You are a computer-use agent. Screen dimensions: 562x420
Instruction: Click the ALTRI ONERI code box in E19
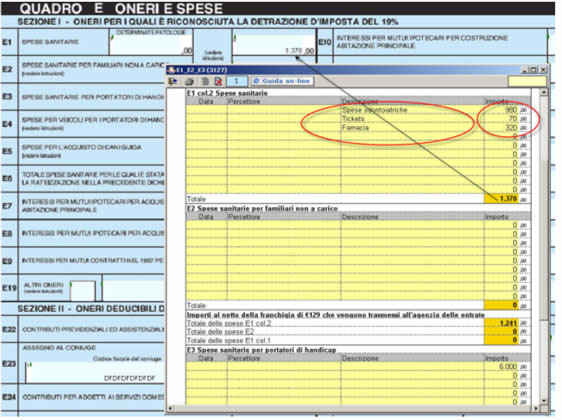click(x=83, y=291)
